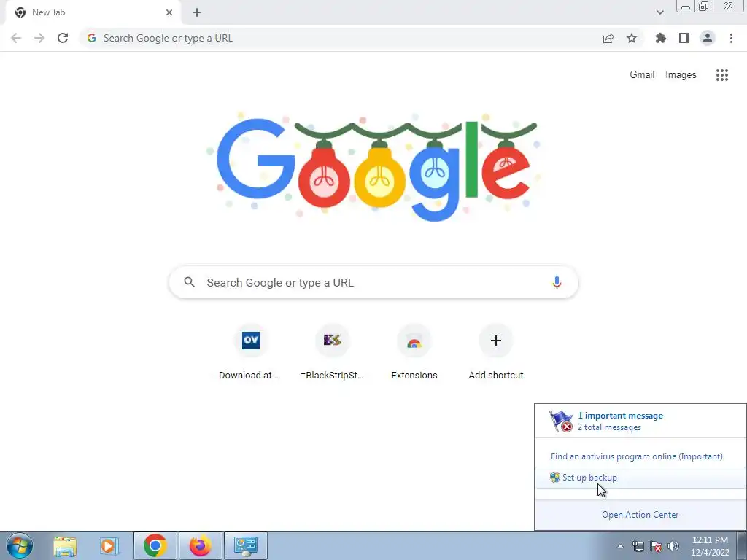Image resolution: width=747 pixels, height=560 pixels.
Task: Open a new tab with plus button
Action: pos(197,12)
